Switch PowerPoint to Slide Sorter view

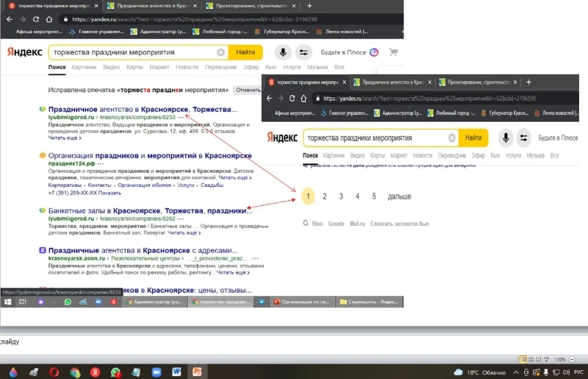point(531,359)
